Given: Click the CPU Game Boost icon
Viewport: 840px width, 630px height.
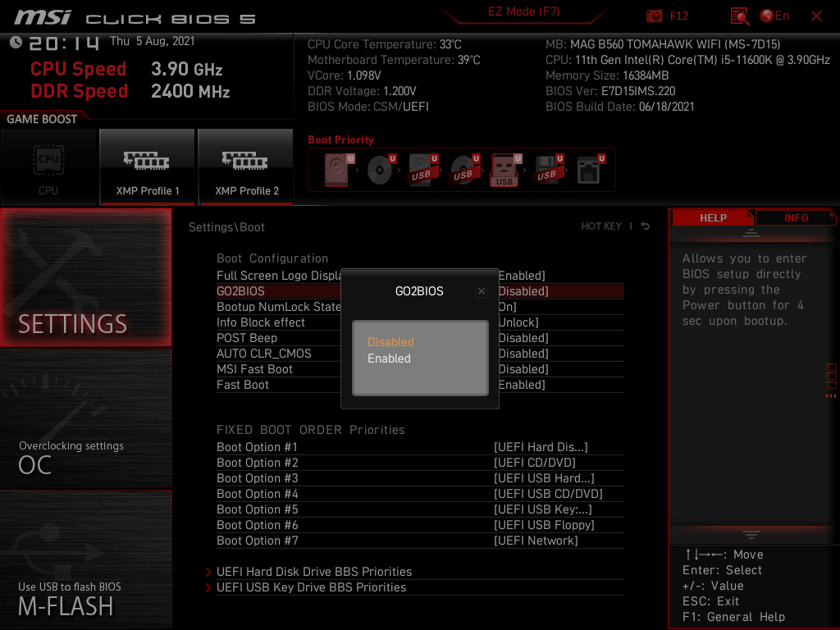Looking at the screenshot, I should click(48, 167).
